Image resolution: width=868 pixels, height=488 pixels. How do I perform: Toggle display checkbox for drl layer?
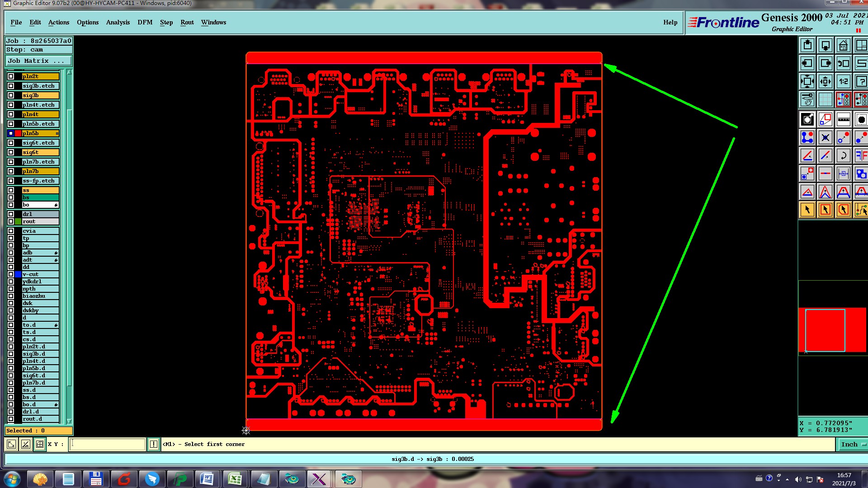[x=11, y=214]
